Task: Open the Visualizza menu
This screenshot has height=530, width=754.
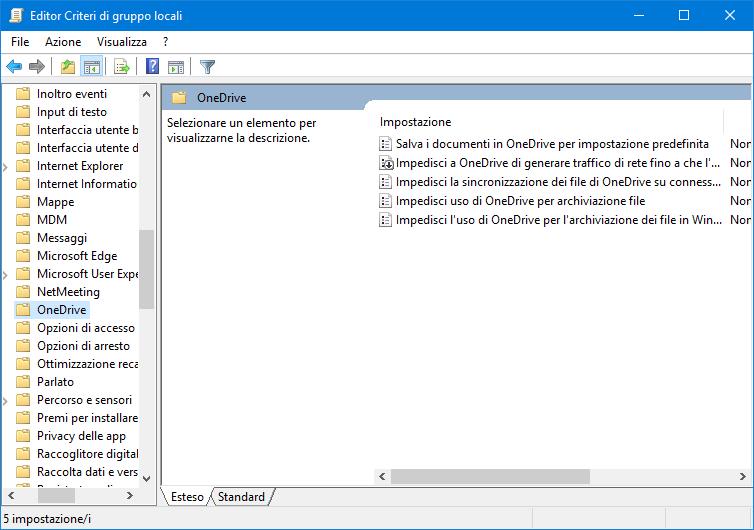Action: (x=122, y=42)
